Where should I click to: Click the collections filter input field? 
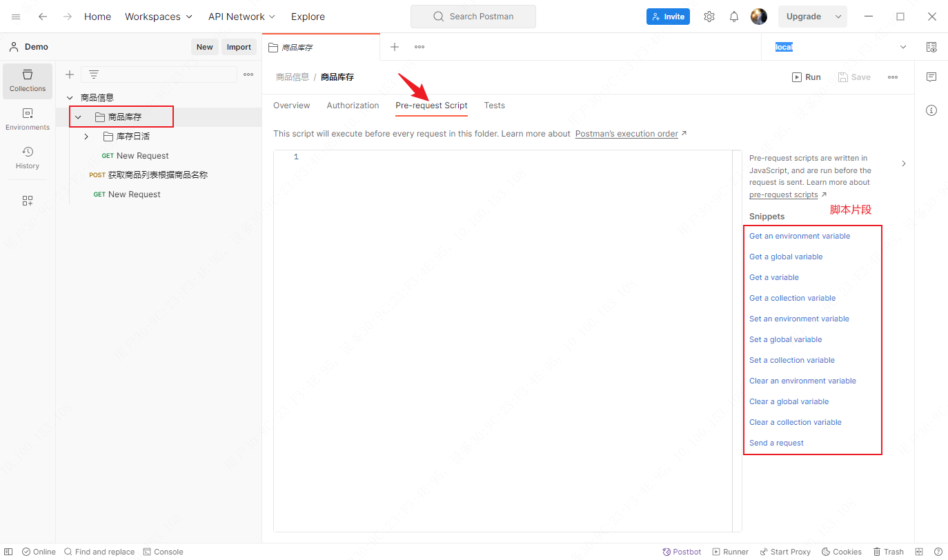click(159, 74)
